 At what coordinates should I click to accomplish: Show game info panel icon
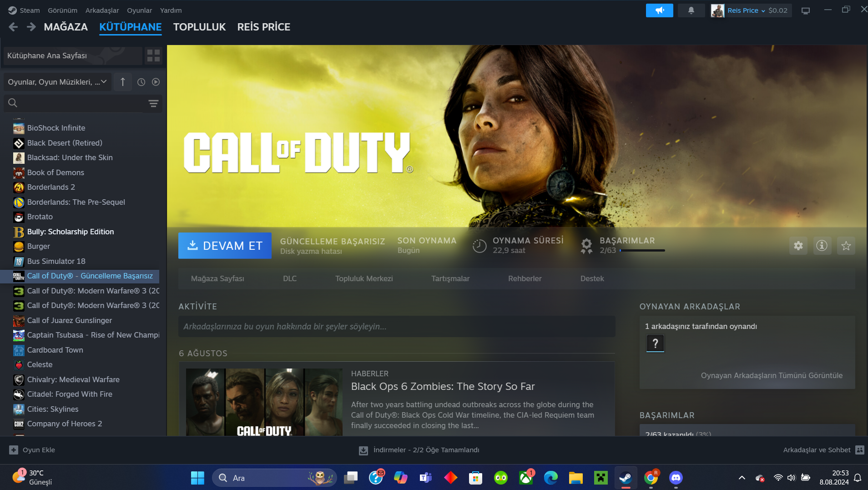point(822,246)
